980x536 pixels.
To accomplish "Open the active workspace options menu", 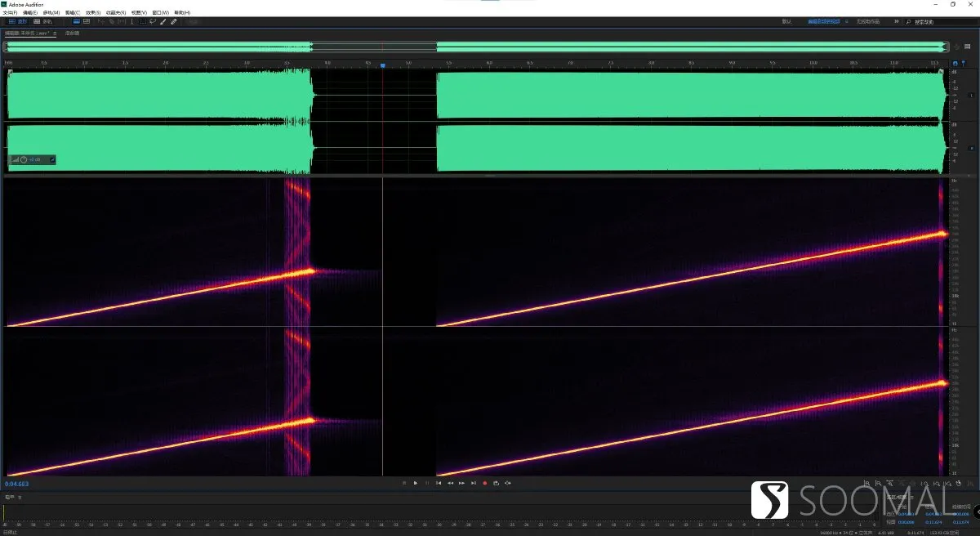I will tap(846, 21).
